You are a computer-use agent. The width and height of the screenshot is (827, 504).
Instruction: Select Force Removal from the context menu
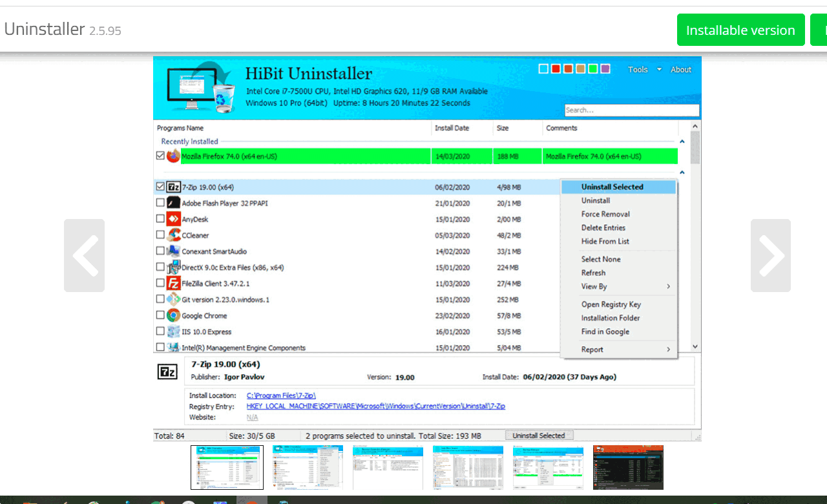point(605,214)
